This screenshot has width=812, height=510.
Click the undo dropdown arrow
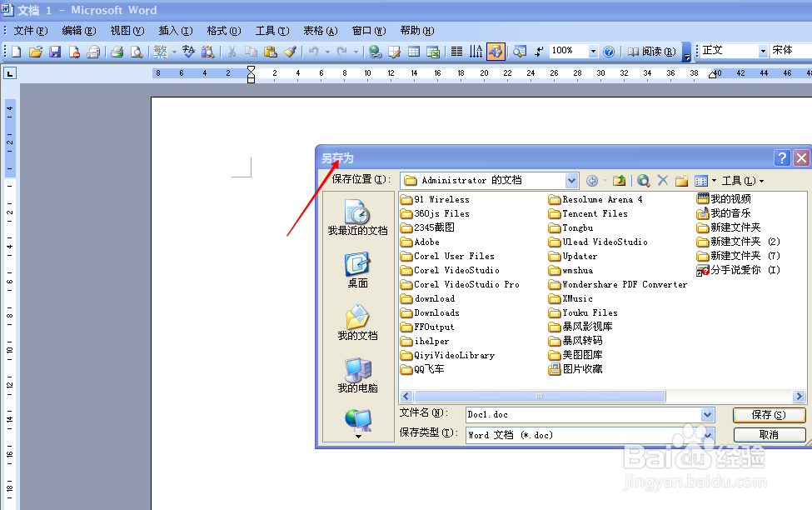click(327, 52)
